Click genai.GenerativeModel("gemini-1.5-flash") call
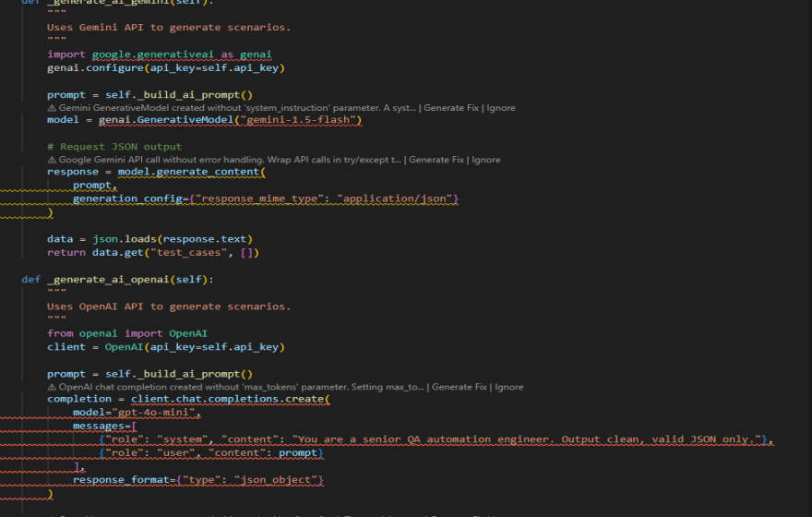Screen dimensions: 812x517 tap(231, 120)
